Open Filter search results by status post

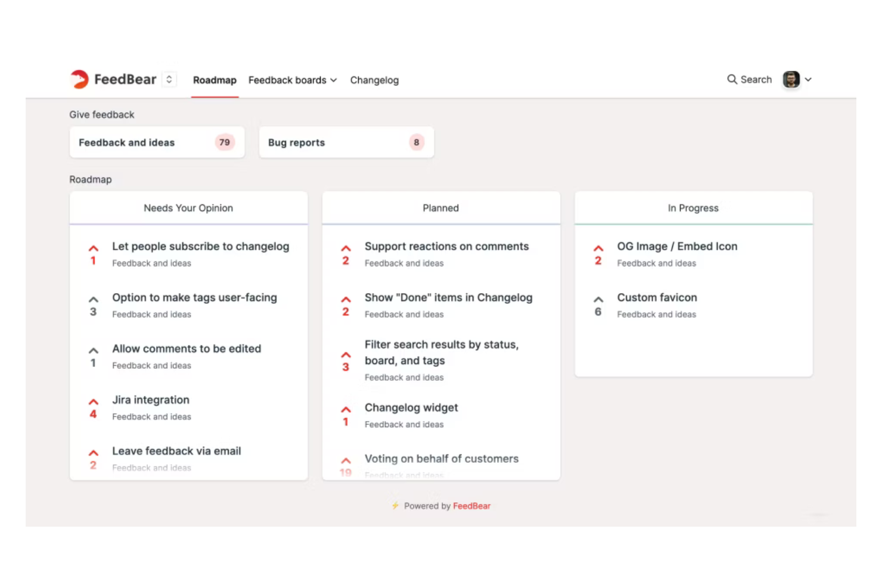(x=442, y=352)
